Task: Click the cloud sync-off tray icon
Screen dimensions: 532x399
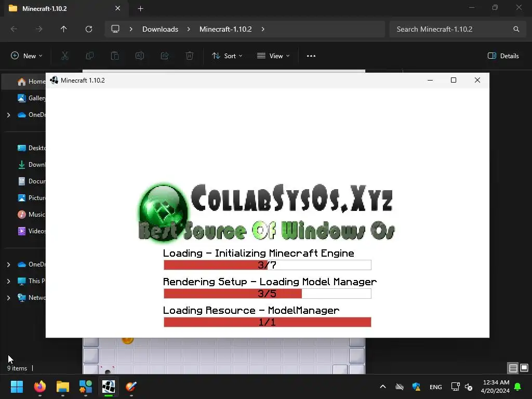Action: tap(400, 387)
